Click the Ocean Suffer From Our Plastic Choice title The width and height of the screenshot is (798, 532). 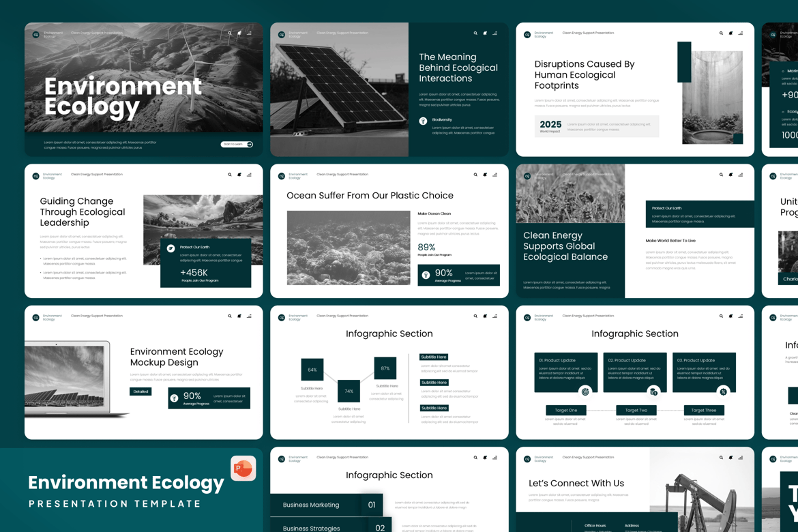click(370, 196)
